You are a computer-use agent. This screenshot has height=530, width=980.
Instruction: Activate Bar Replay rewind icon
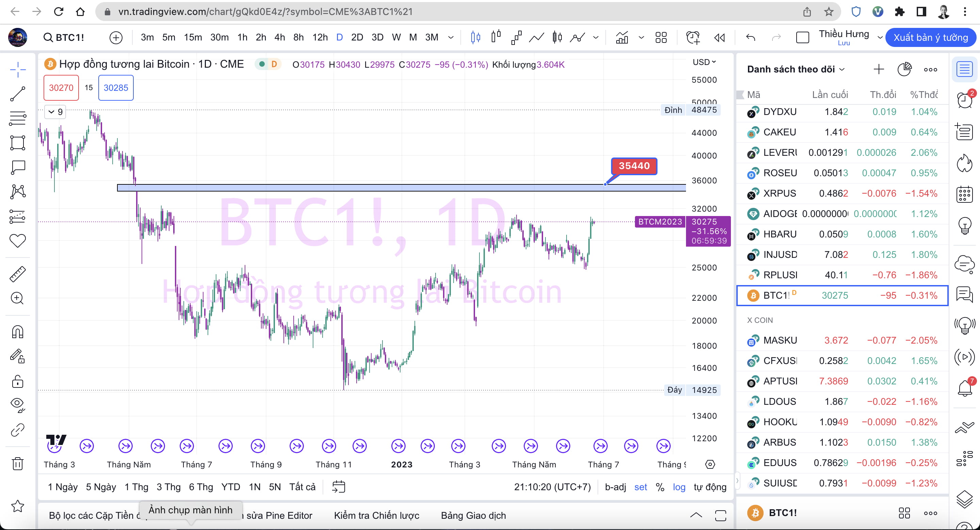click(719, 37)
